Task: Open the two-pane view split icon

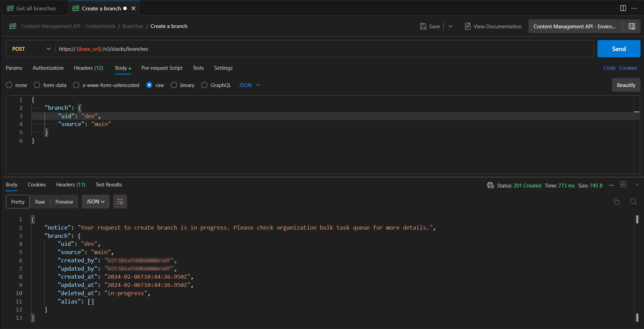Action: pos(623,8)
